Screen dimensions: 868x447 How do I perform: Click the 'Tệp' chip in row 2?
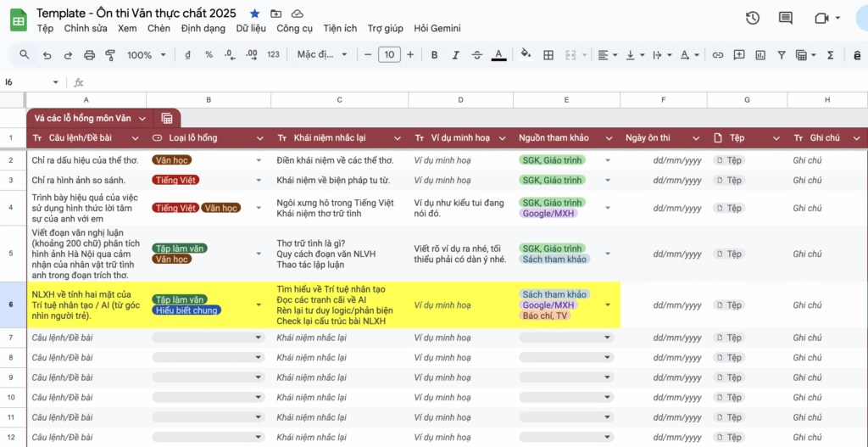pyautogui.click(x=730, y=159)
